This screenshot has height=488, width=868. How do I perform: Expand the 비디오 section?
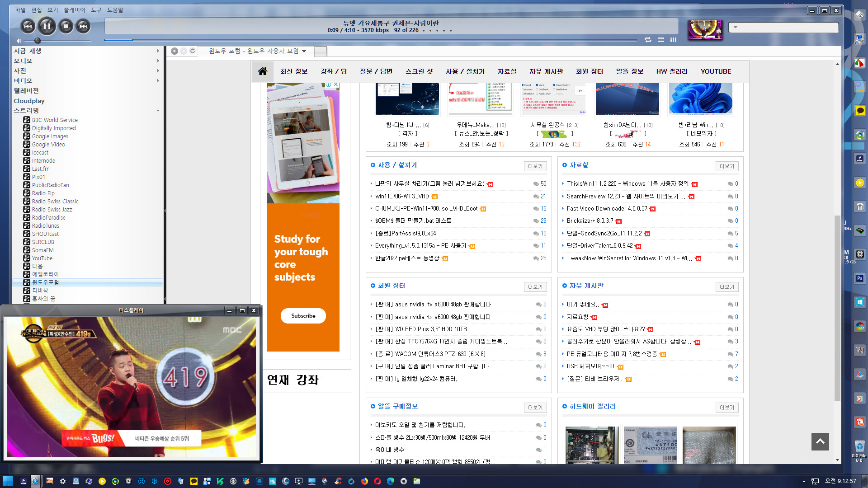click(158, 81)
